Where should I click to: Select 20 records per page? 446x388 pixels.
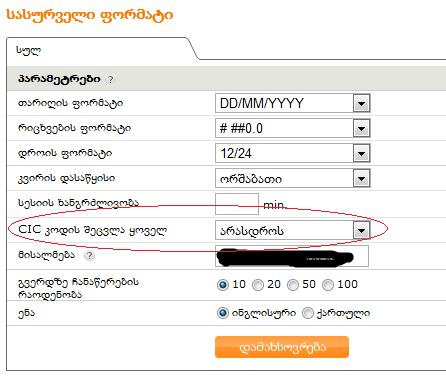(x=258, y=285)
